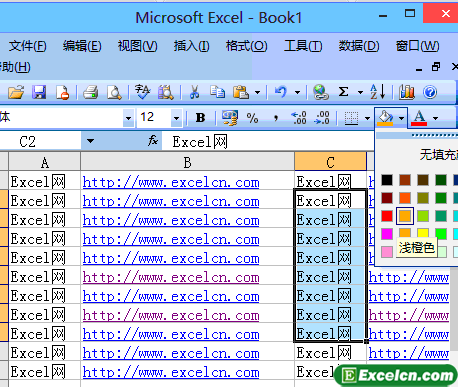Click the Font Color letter A icon

(419, 118)
